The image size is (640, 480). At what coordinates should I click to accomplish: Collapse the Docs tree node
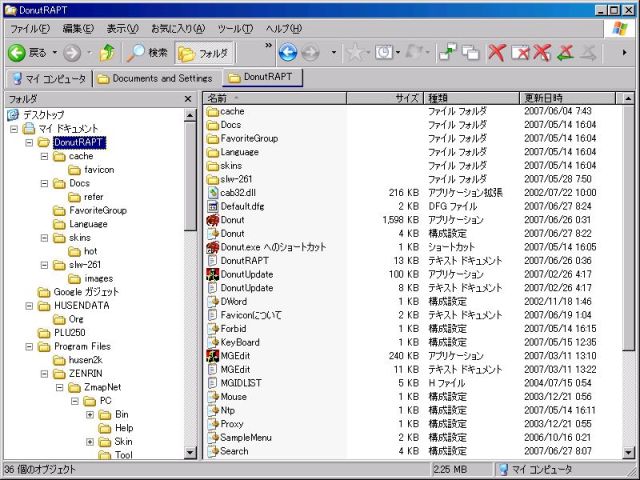click(44, 183)
